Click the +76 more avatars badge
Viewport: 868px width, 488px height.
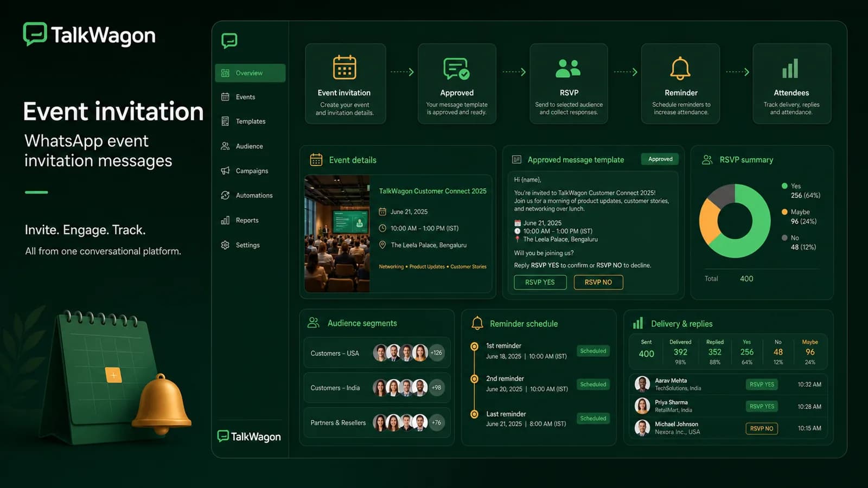click(436, 422)
